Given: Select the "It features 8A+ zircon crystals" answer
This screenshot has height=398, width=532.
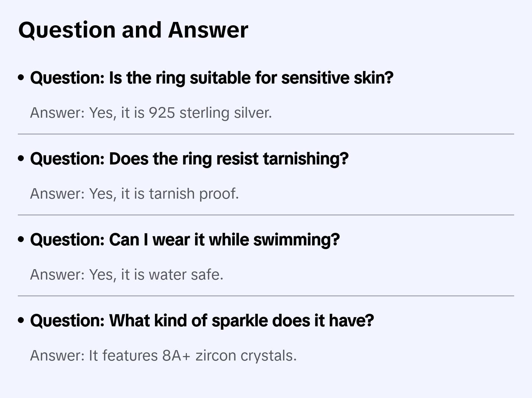Looking at the screenshot, I should tap(163, 356).
